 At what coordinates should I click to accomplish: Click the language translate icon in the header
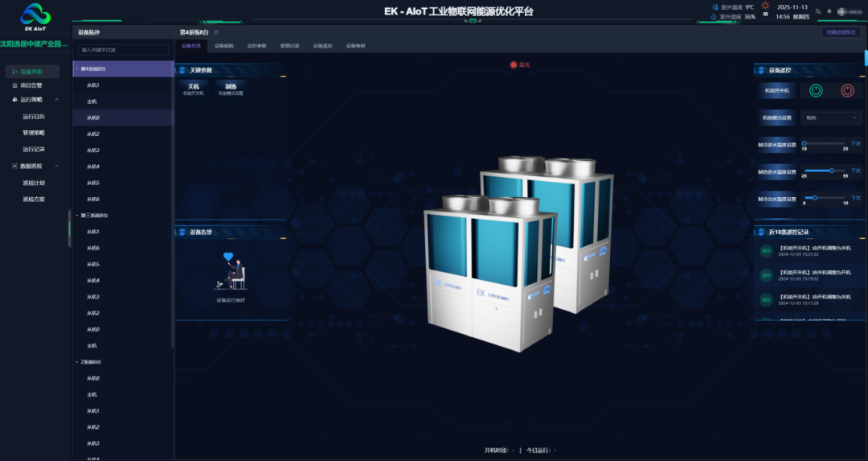(818, 11)
